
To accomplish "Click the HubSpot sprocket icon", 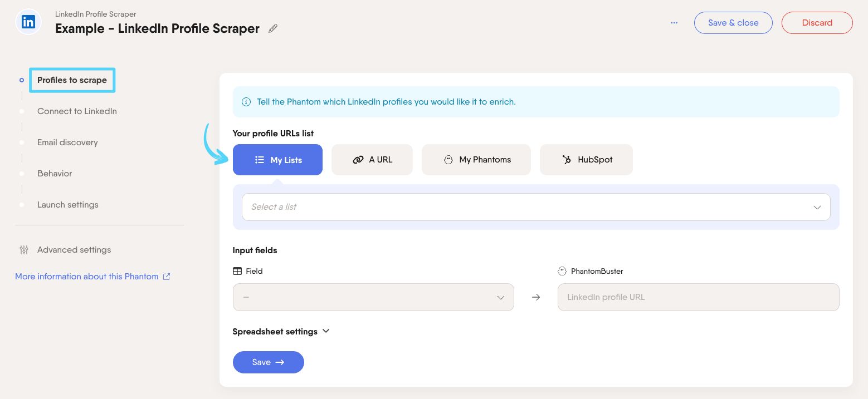I will click(566, 160).
